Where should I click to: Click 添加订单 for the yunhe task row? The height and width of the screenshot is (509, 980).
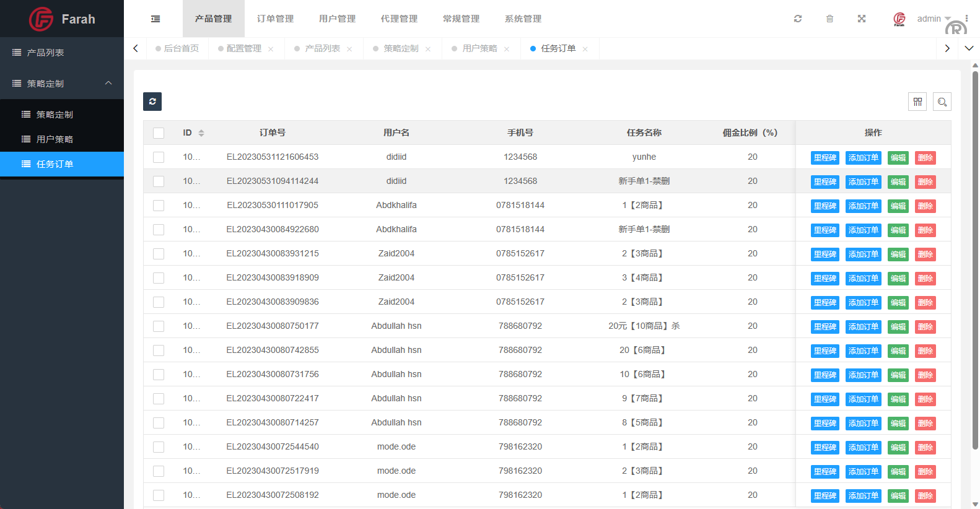[863, 158]
